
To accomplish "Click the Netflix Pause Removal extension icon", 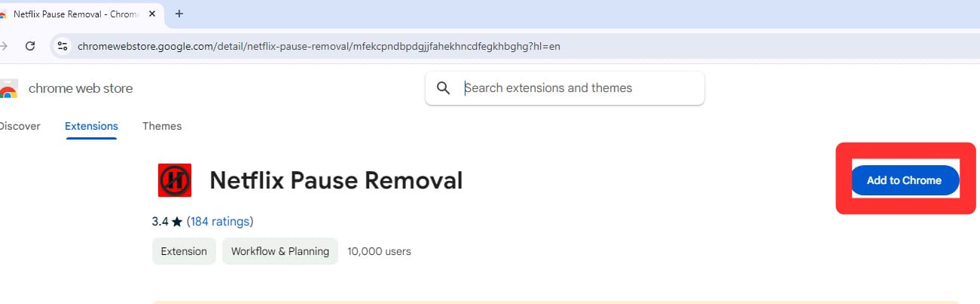I will click(175, 180).
